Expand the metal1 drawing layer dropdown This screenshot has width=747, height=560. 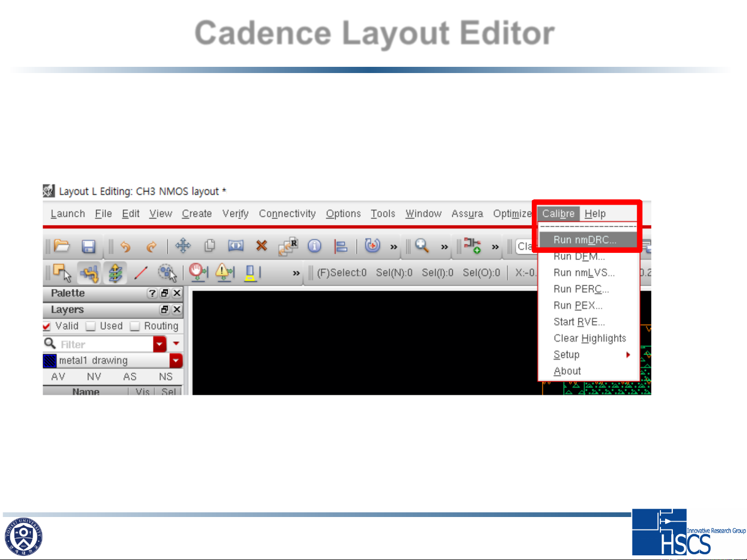(x=176, y=361)
